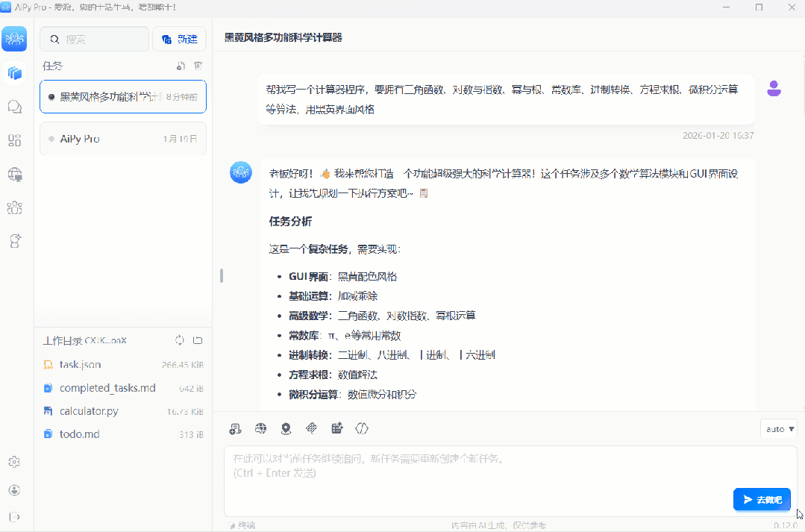Click the 黑黄风格多功能科学计算器 chat title
Screen dimensions: 805x532
284,37
